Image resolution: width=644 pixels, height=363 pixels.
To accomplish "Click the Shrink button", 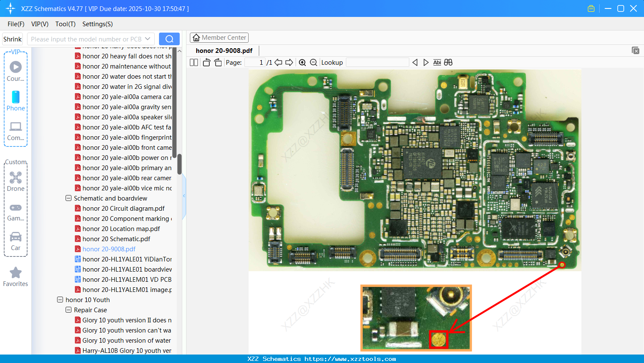I will pos(13,39).
